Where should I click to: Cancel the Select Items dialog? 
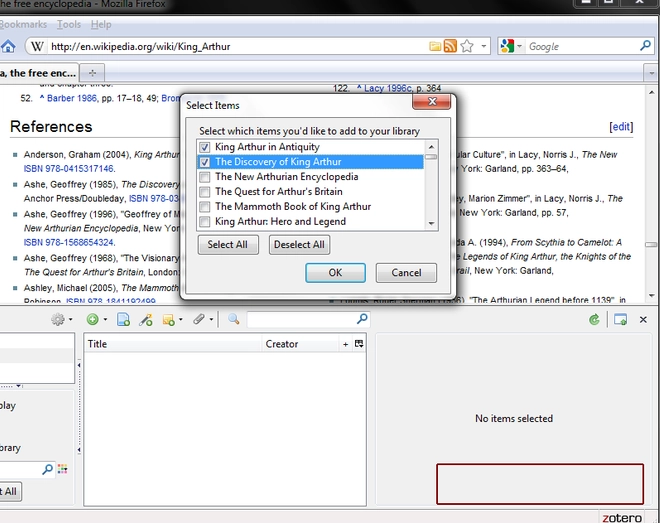pyautogui.click(x=406, y=273)
